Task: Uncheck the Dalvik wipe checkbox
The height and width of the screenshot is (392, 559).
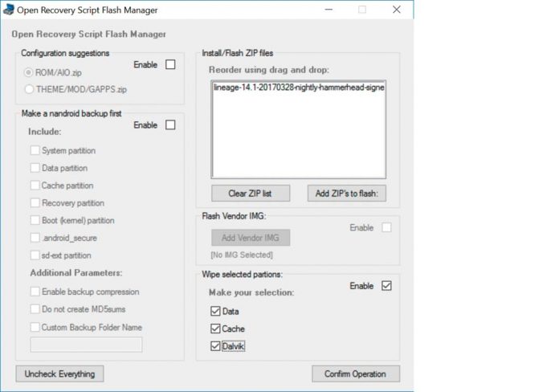Action: click(x=214, y=346)
